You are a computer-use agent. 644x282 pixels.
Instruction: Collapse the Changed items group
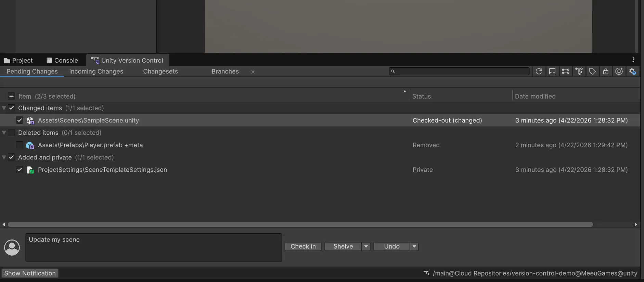(4, 108)
